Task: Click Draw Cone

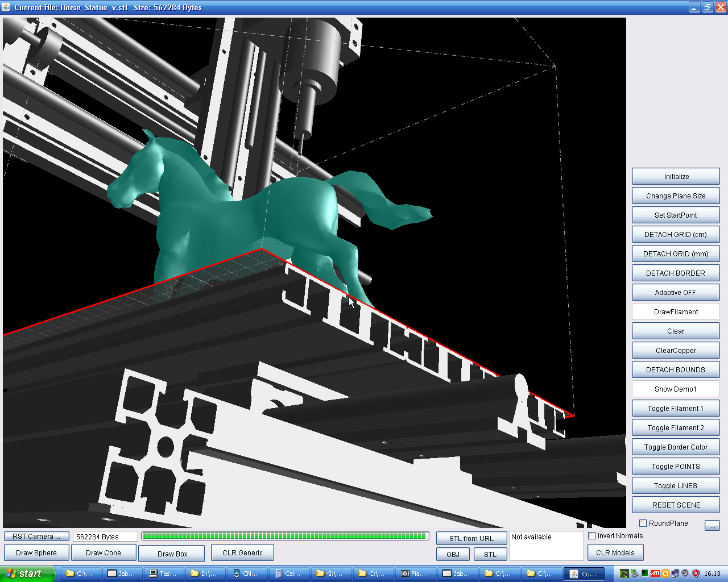Action: point(104,553)
